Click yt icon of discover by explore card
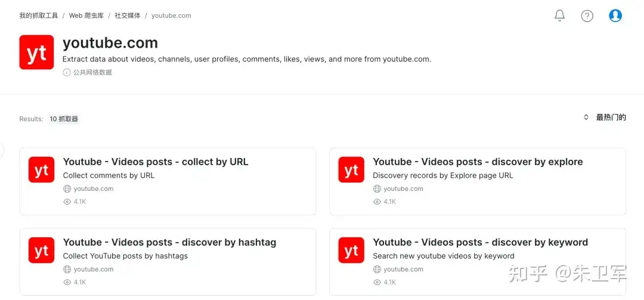Screen dimensions: 644x300 [x=351, y=169]
